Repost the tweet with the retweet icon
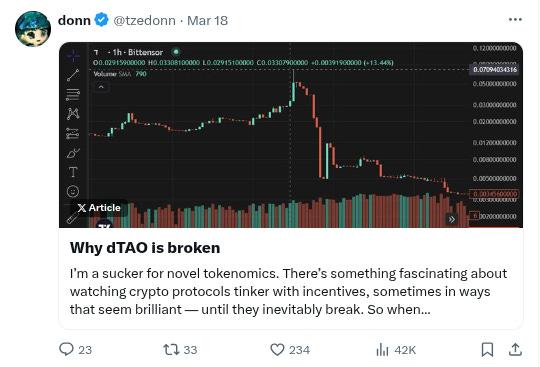This screenshot has height=367, width=540. (x=171, y=349)
